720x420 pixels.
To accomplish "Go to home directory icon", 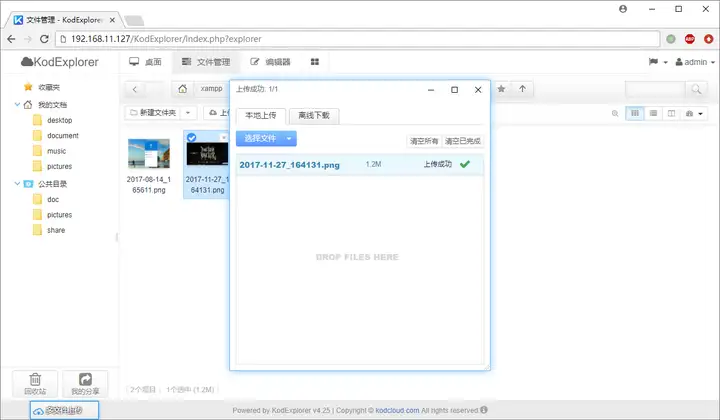I will click(x=183, y=89).
